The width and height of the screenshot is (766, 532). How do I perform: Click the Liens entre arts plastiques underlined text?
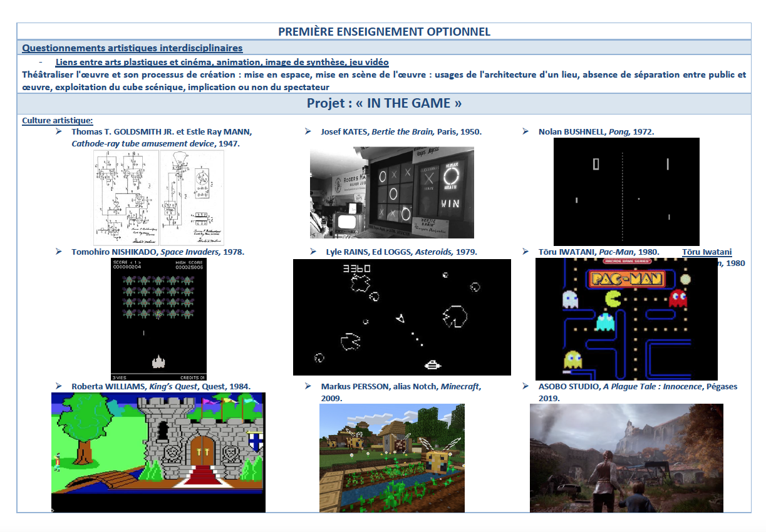[222, 62]
